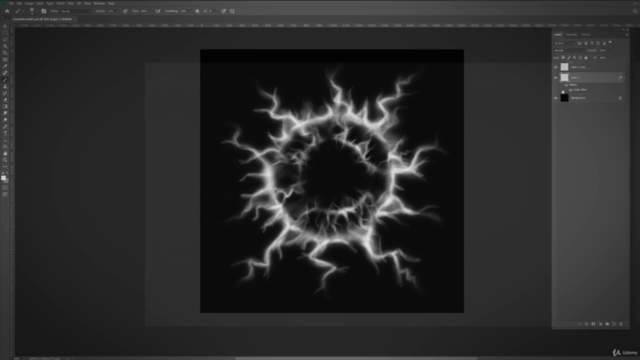The image size is (640, 360).
Task: Hide the Layer 1 layer
Action: point(556,78)
